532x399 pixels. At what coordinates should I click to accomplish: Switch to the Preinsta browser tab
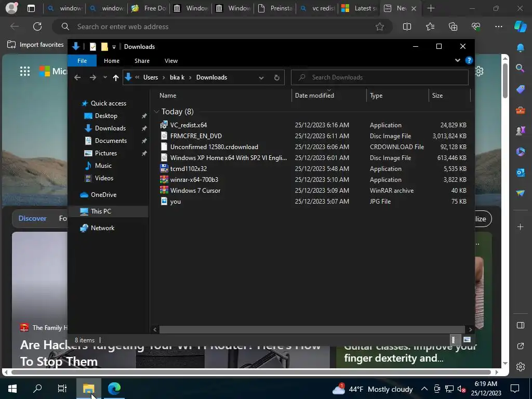click(x=275, y=8)
